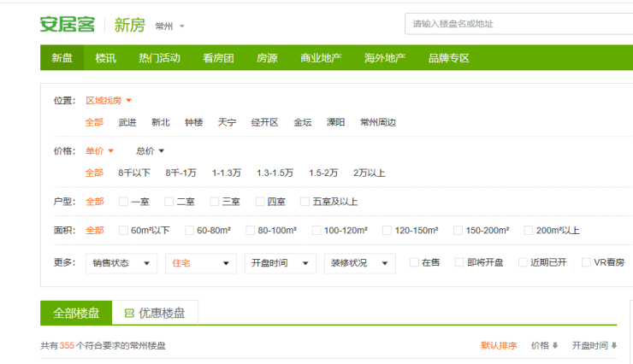Image resolution: width=633 pixels, height=364 pixels.
Task: Click the coupon icon beside 优惠楼盘
Action: (129, 314)
